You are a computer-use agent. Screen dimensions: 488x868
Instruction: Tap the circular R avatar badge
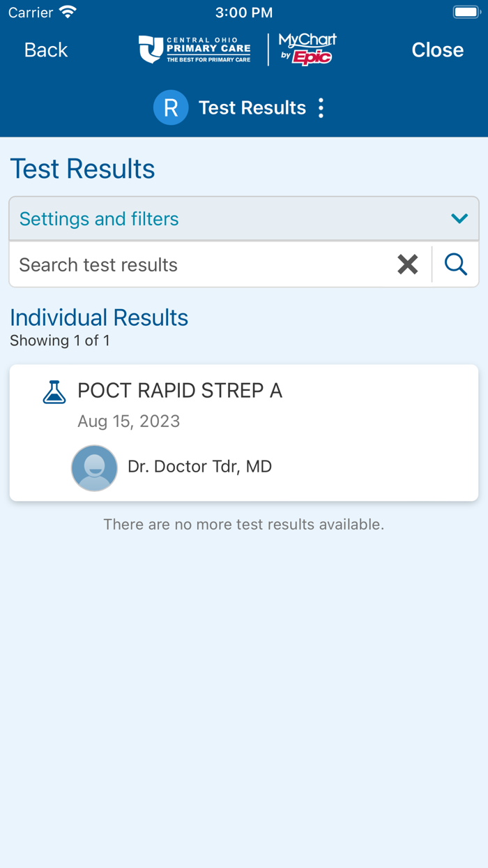tap(171, 107)
